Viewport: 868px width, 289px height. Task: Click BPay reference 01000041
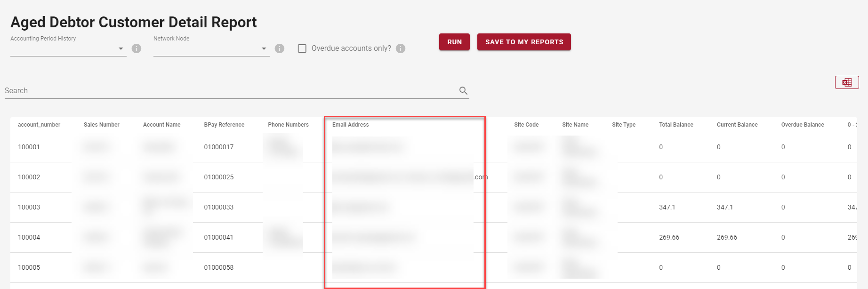click(x=219, y=237)
